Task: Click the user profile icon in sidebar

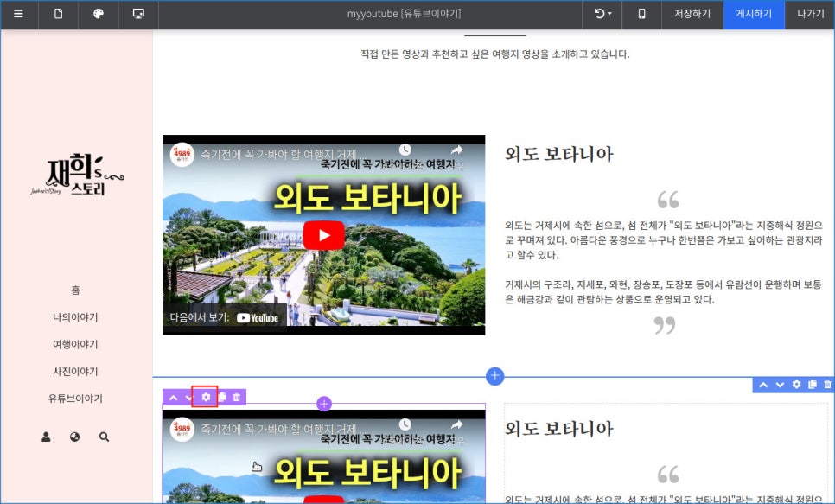Action: pyautogui.click(x=47, y=437)
